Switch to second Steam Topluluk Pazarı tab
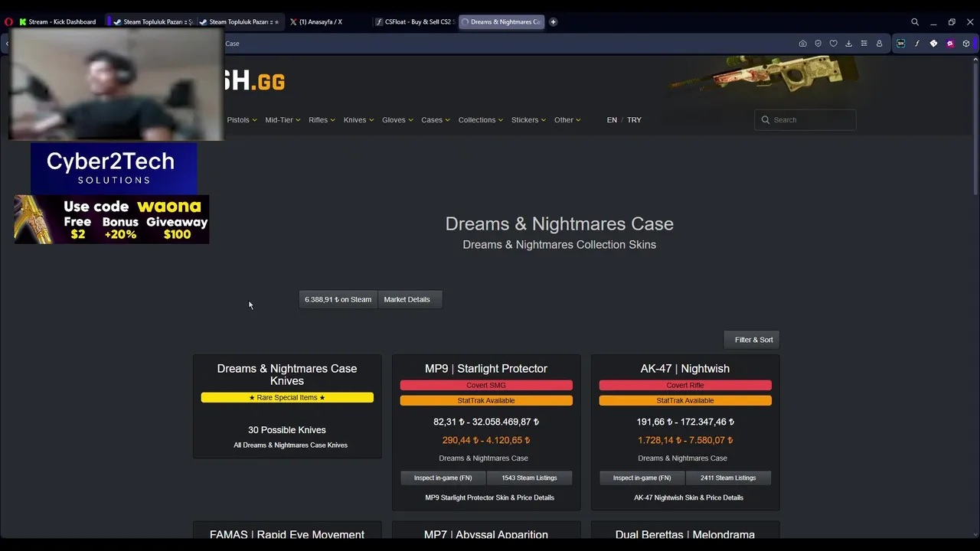This screenshot has height=551, width=980. (240, 22)
